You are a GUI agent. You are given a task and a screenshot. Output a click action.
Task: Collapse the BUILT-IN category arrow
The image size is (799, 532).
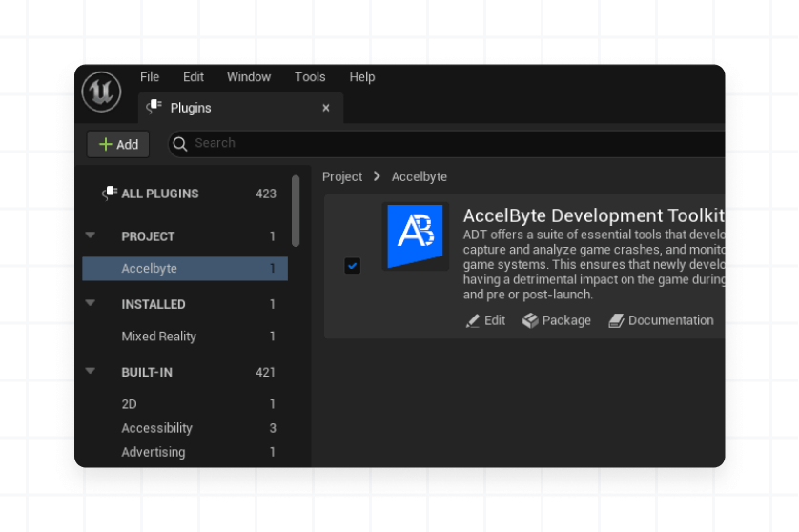[91, 371]
